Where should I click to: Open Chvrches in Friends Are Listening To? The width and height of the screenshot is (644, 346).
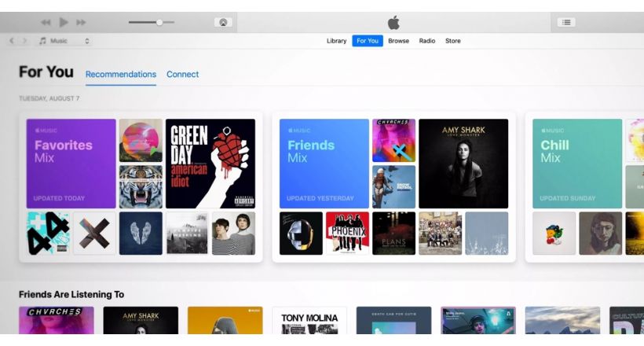[57, 320]
